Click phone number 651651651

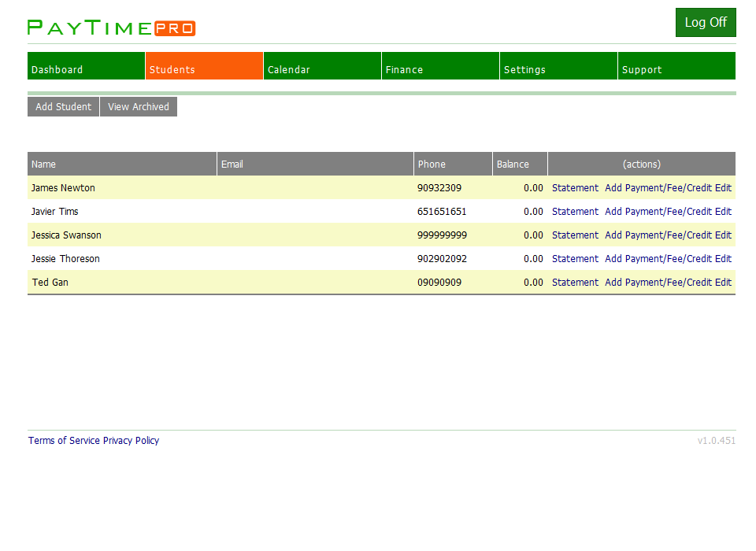point(442,212)
